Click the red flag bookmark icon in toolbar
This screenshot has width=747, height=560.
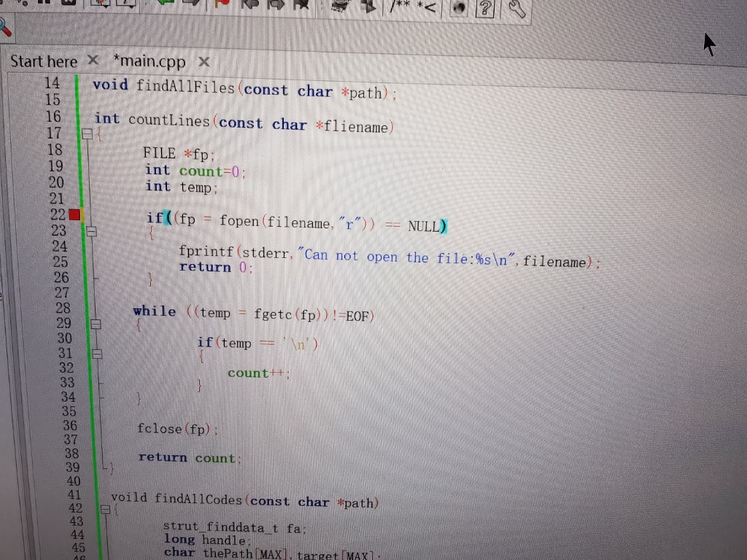(x=222, y=3)
